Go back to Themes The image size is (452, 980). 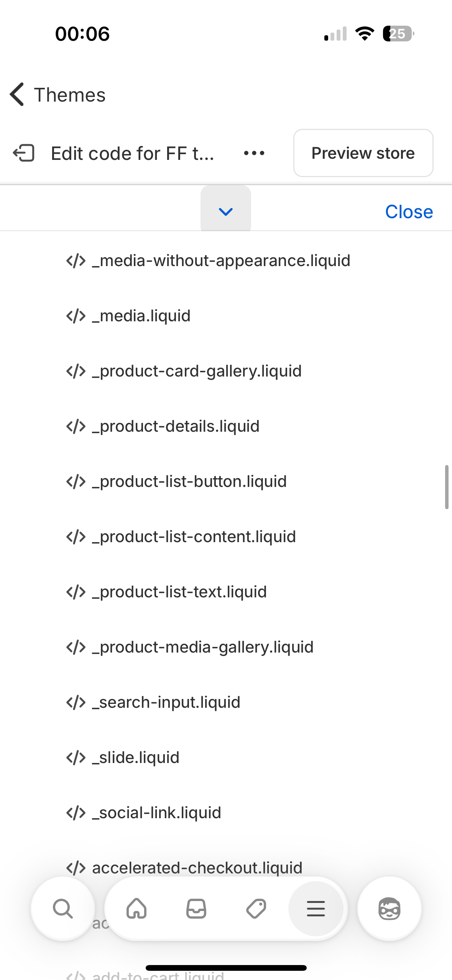58,95
